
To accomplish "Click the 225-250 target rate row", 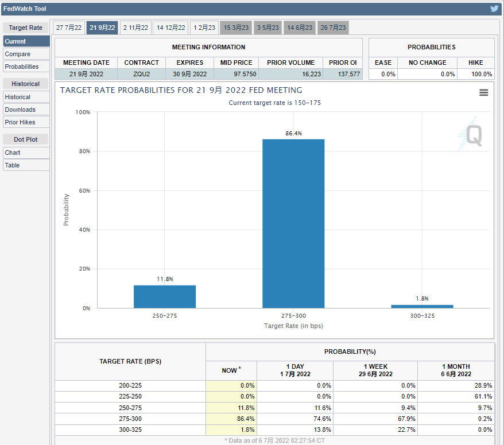I will [274, 396].
